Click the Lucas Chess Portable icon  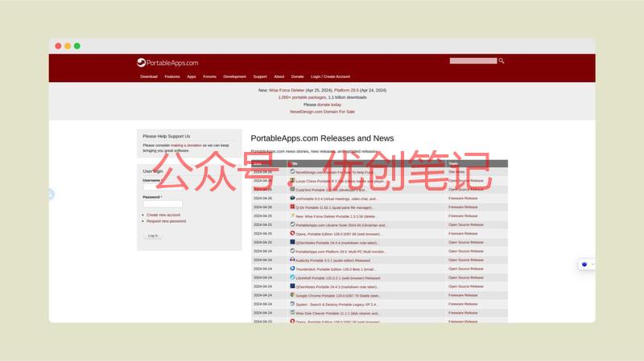(292, 180)
